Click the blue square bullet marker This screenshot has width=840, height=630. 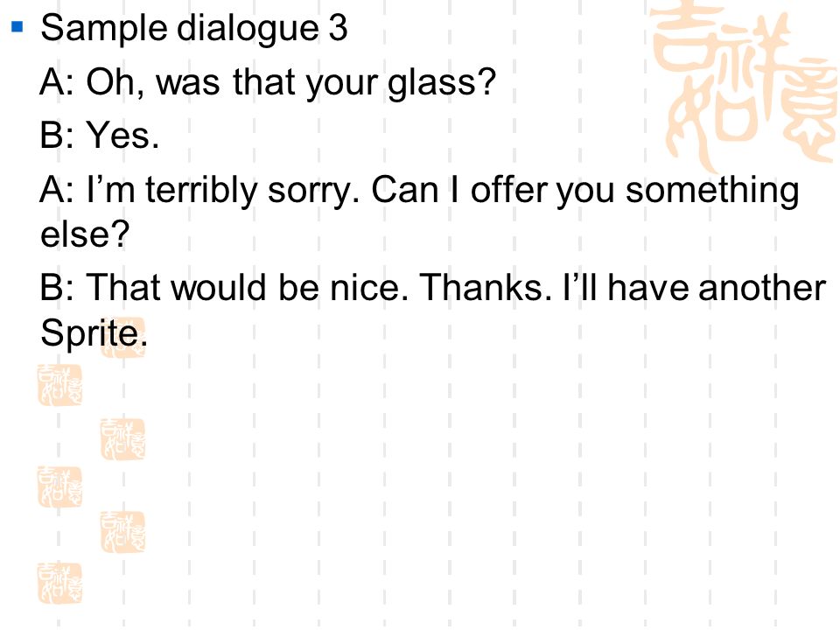click(17, 26)
